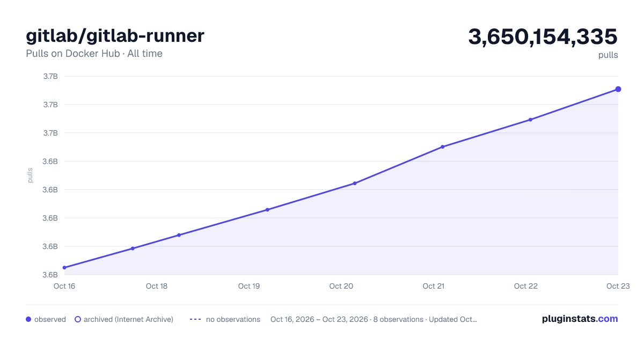Image resolution: width=644 pixels, height=338 pixels.
Task: Click the 3,650,154,335 total pulls figure
Action: click(x=543, y=36)
